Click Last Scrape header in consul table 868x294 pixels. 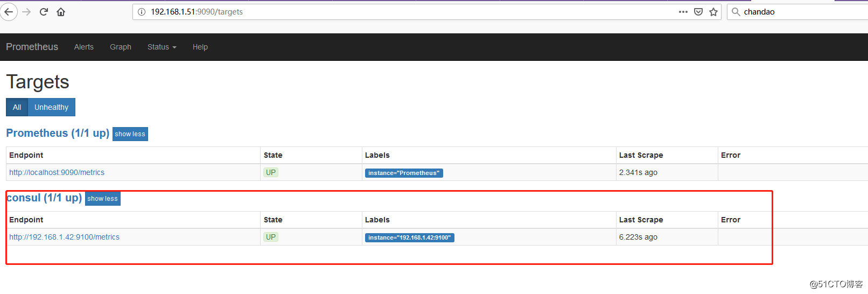(641, 220)
